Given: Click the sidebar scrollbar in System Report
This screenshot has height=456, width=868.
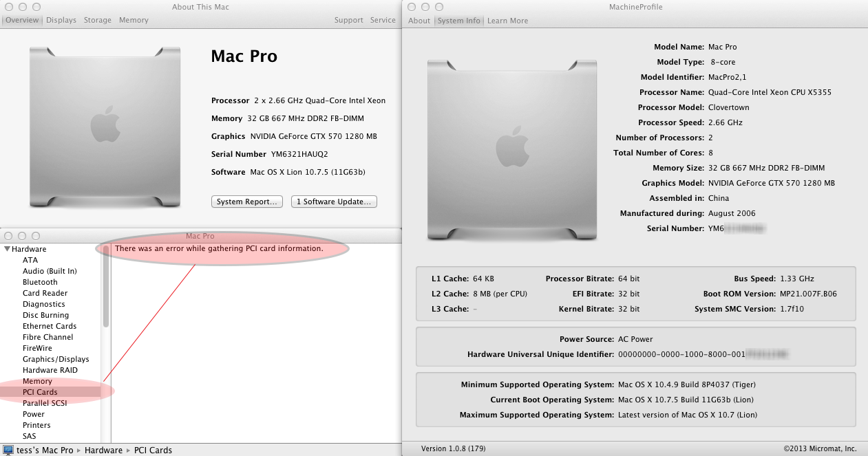Looking at the screenshot, I should [x=106, y=285].
